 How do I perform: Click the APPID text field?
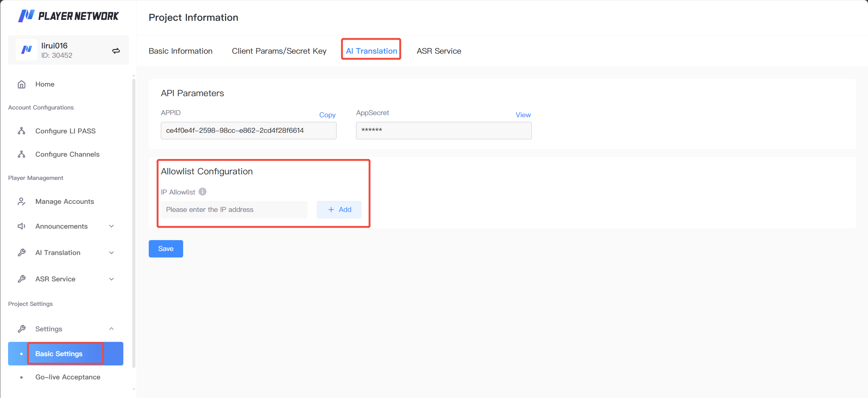click(x=248, y=131)
